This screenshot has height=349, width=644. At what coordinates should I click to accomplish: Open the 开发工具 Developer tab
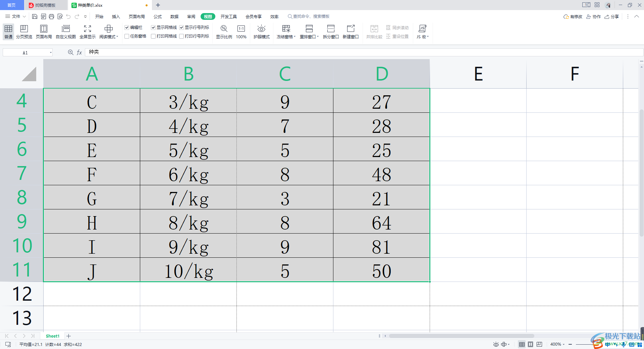click(x=229, y=16)
